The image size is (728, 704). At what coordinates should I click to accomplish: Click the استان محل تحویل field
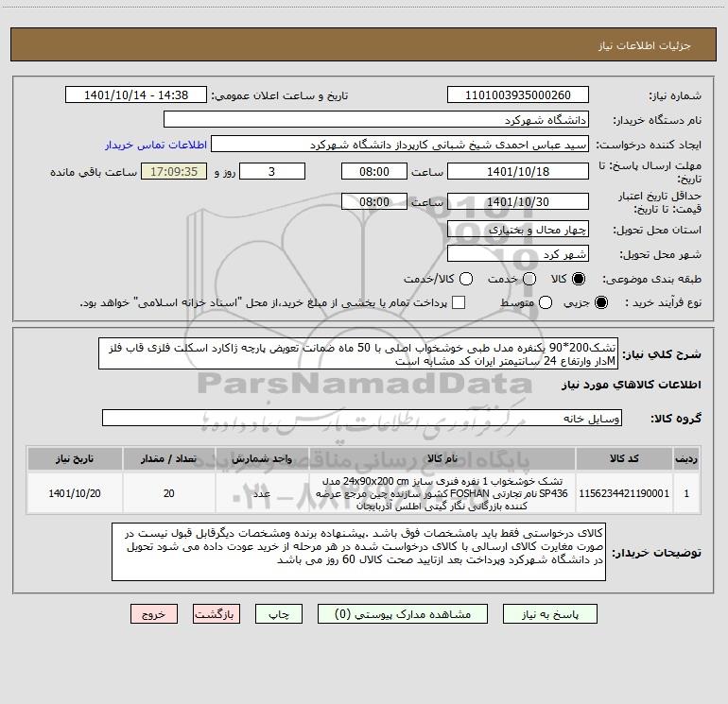tap(518, 229)
